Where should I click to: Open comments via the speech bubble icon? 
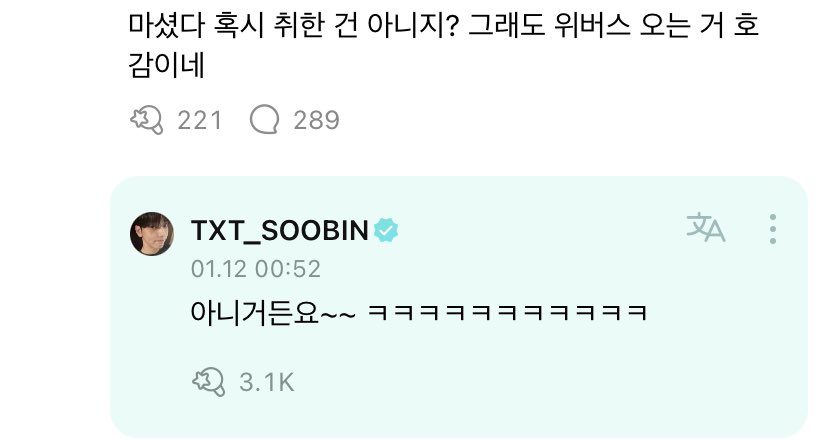tap(264, 119)
